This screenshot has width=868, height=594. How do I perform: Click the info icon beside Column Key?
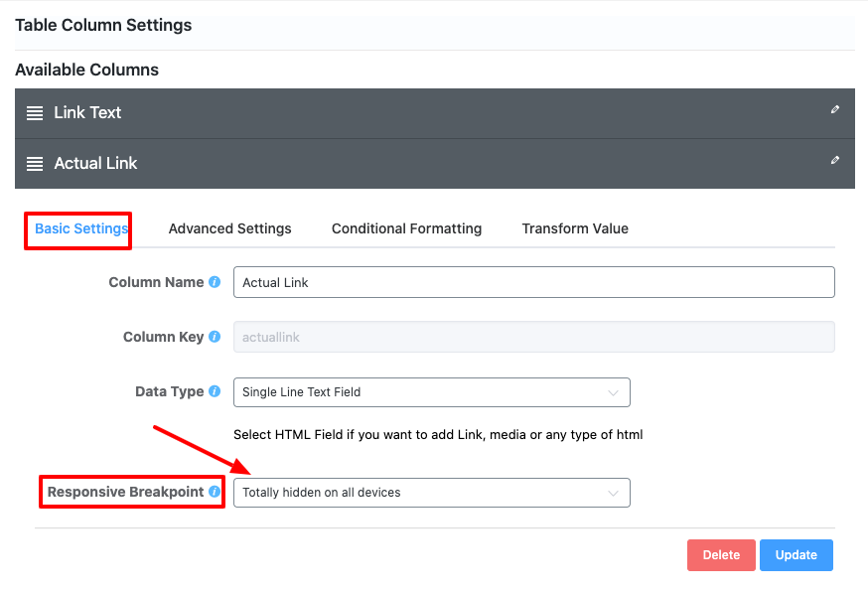pos(215,337)
